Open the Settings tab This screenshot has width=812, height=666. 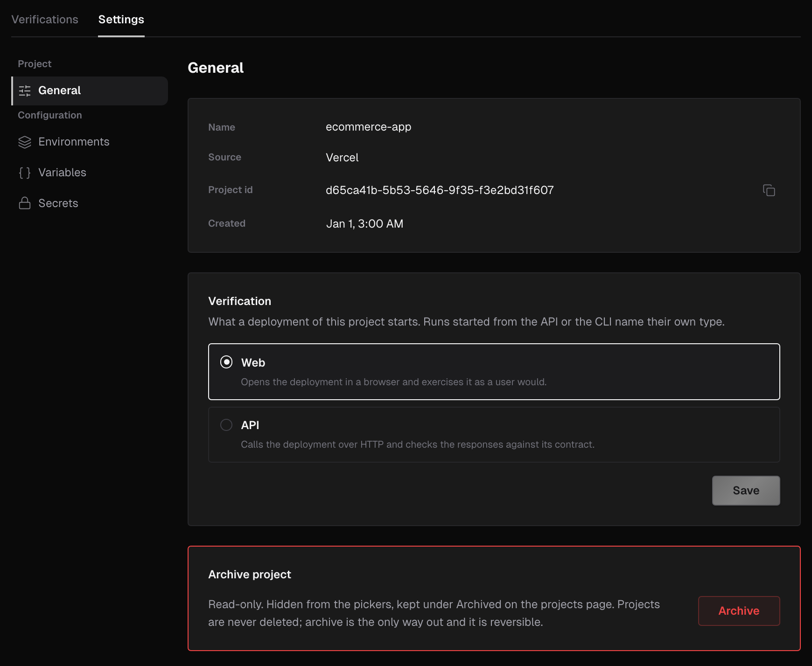tap(121, 19)
